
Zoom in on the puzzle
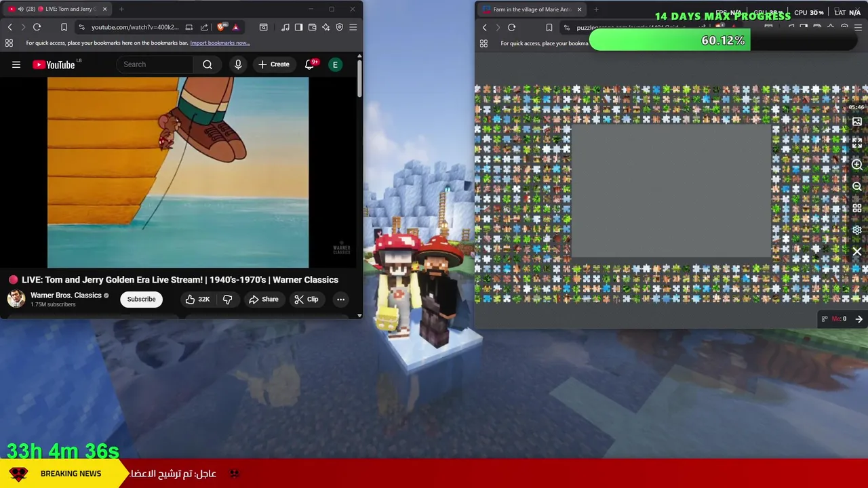[857, 165]
